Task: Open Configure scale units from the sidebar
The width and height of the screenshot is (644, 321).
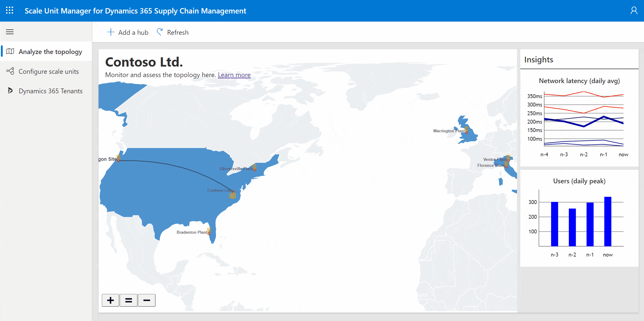Action: [x=49, y=71]
